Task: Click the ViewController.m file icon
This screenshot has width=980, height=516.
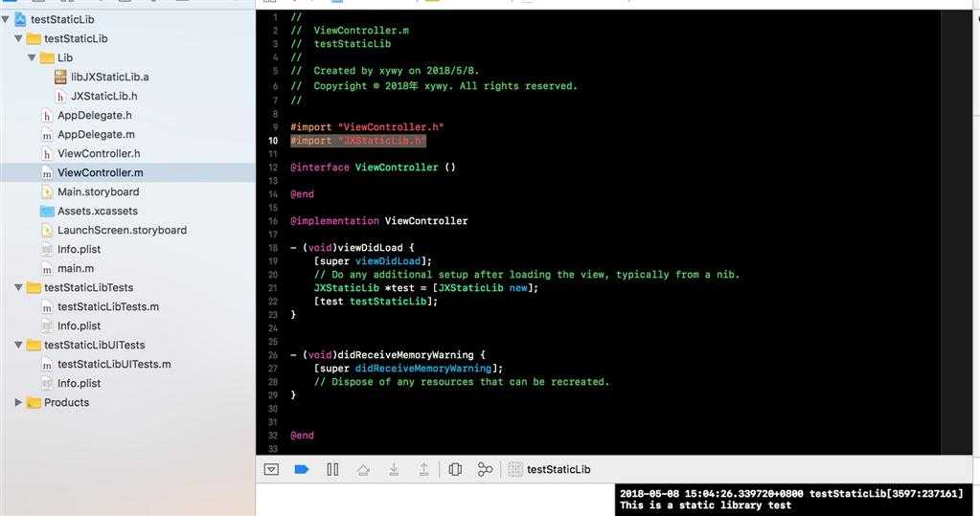Action: pyautogui.click(x=46, y=173)
